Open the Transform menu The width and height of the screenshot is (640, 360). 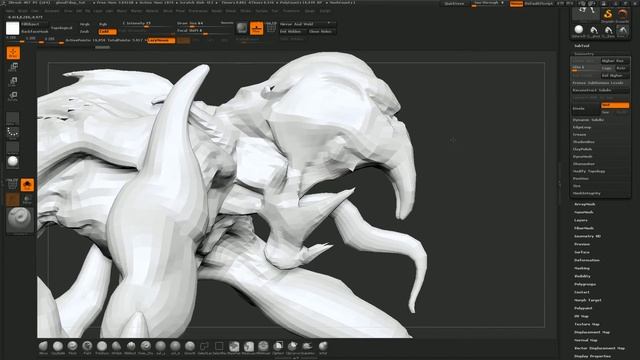click(x=290, y=11)
